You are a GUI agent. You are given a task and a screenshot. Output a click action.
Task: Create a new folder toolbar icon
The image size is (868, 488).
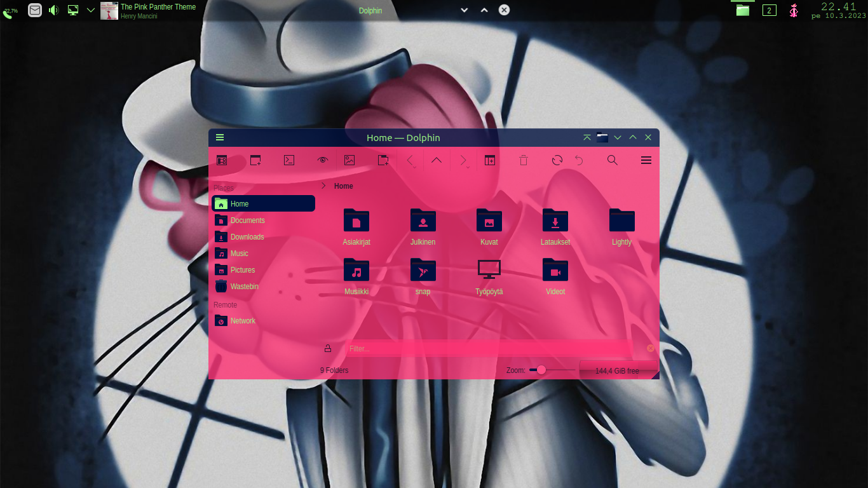coord(383,160)
